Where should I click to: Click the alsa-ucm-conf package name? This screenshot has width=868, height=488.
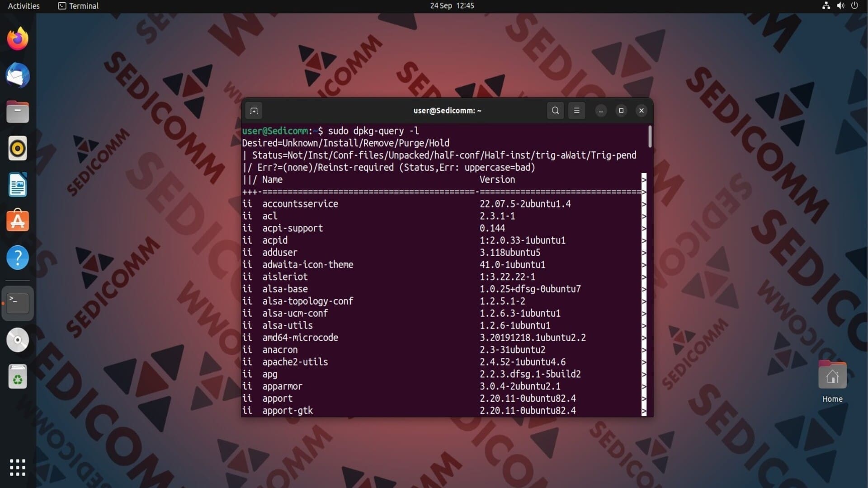click(295, 314)
